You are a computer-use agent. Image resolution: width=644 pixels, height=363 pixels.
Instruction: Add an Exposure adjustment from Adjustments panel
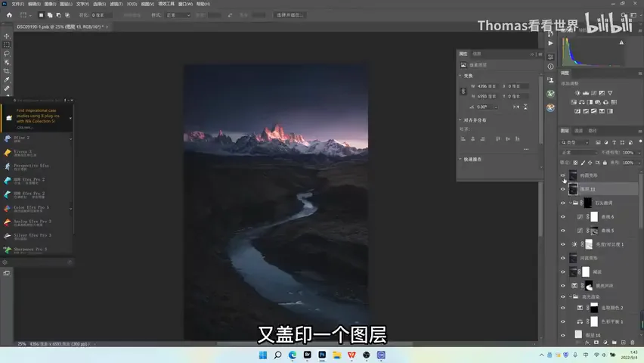[602, 93]
